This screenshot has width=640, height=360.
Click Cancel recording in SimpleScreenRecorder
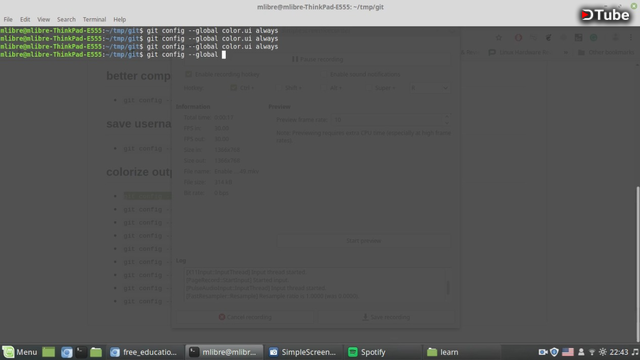tap(245, 317)
